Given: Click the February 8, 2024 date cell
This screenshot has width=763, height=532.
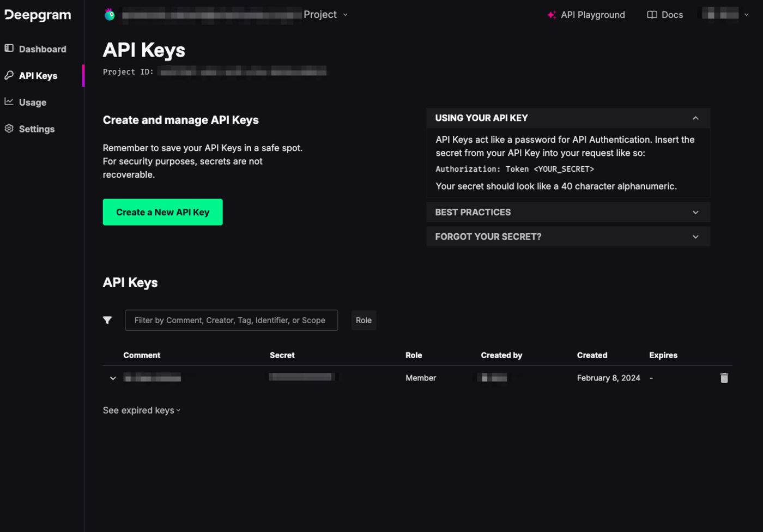Looking at the screenshot, I should [608, 378].
